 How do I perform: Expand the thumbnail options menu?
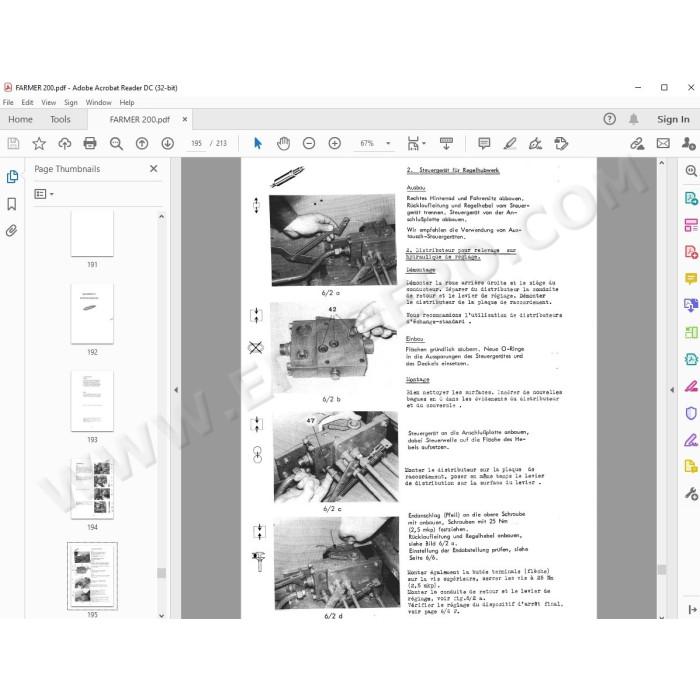44,194
